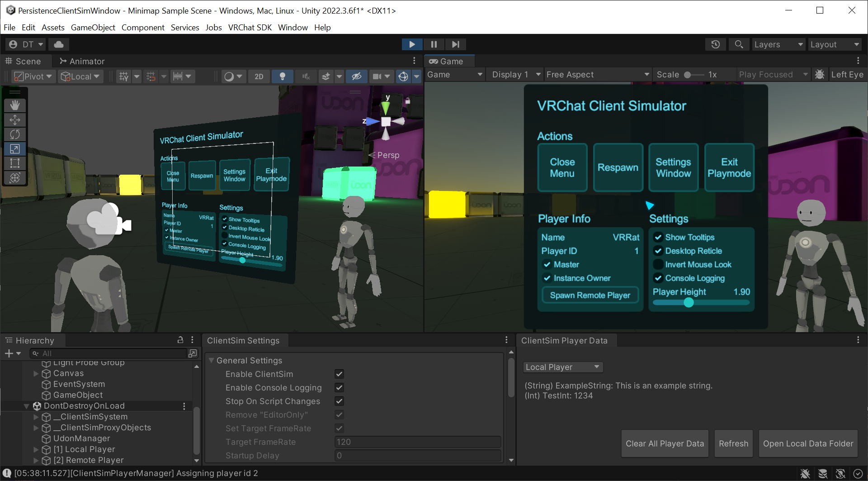Screen dimensions: 868x481
Task: Toggle scene audio mute icon
Action: point(306,76)
